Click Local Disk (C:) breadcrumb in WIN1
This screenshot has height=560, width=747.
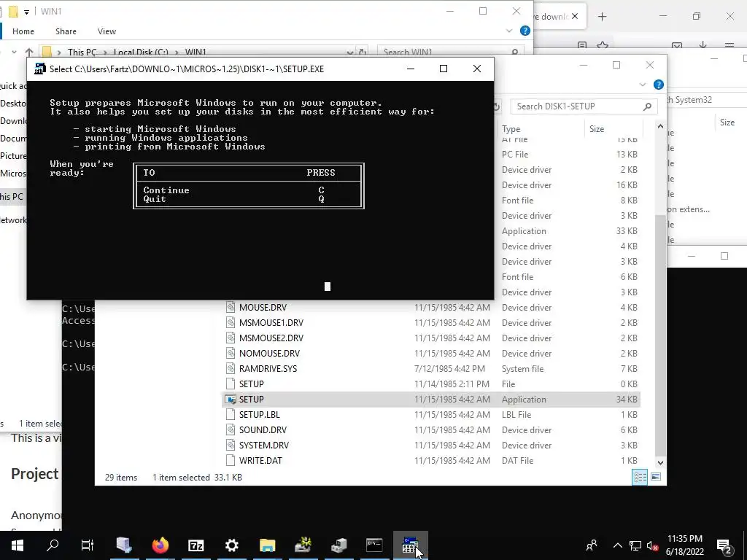click(x=141, y=52)
